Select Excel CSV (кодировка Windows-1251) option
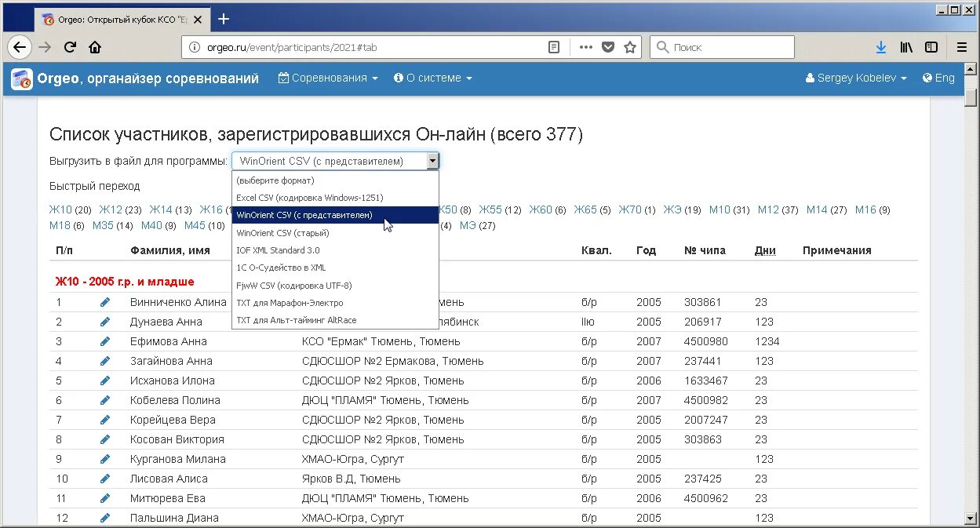This screenshot has height=528, width=980. tap(335, 198)
